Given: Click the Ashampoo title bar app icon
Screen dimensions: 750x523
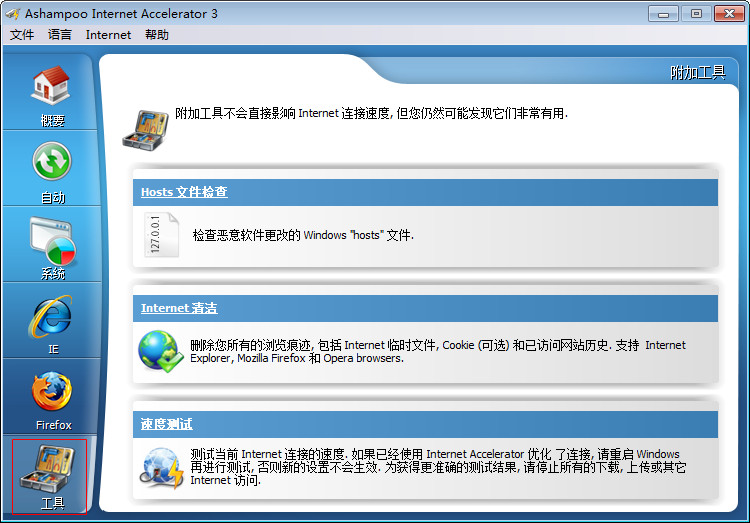Looking at the screenshot, I should point(12,13).
